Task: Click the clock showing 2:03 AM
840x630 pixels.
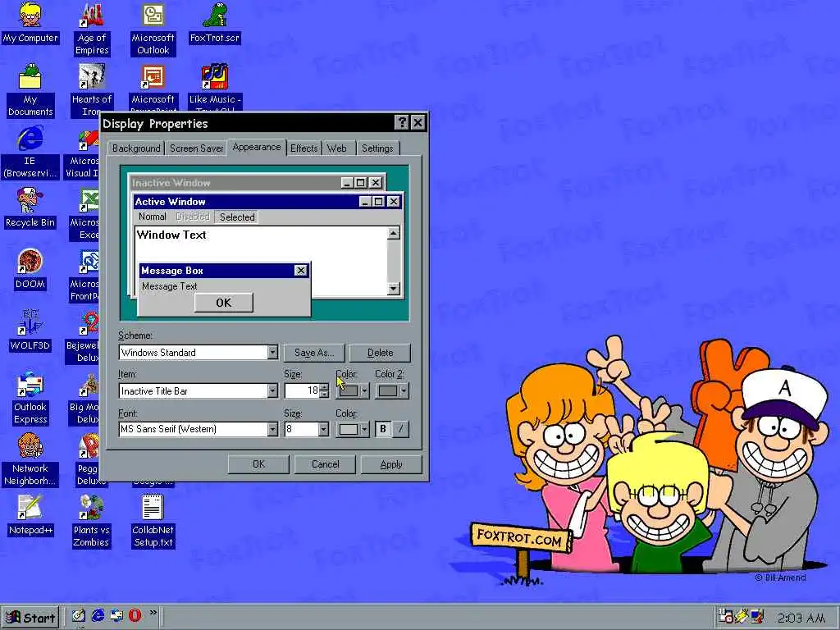Action: point(801,618)
